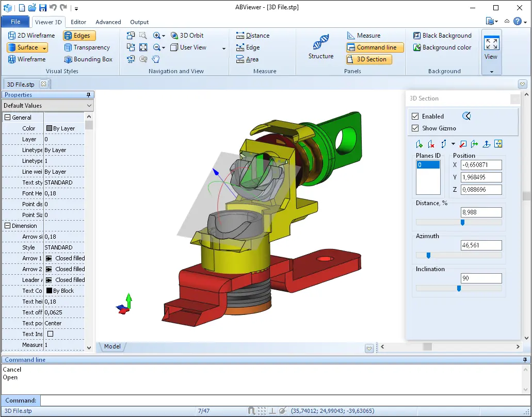Click the Open folder icon in title bar
This screenshot has width=532, height=417.
[32, 7]
